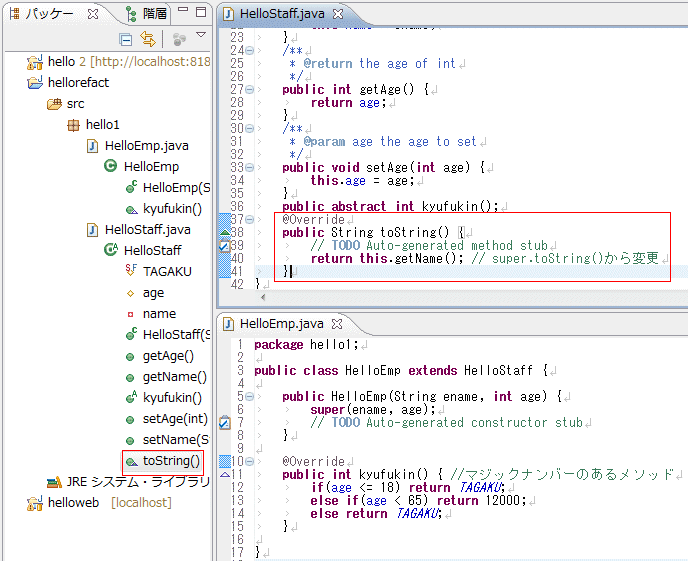This screenshot has height=561, width=688.
Task: Click the HelloEmp class icon
Action: [x=111, y=166]
